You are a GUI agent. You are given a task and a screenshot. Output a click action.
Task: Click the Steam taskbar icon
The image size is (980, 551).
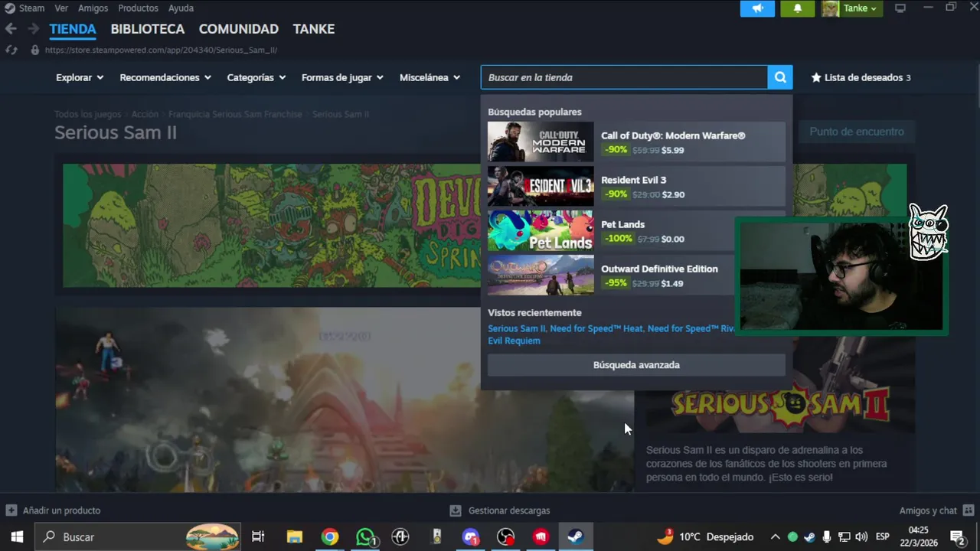tap(575, 536)
